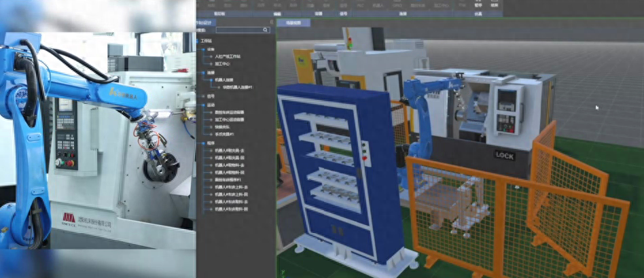644x278 pixels.
Task: Collapse the 设备 tree node
Action: click(x=204, y=49)
